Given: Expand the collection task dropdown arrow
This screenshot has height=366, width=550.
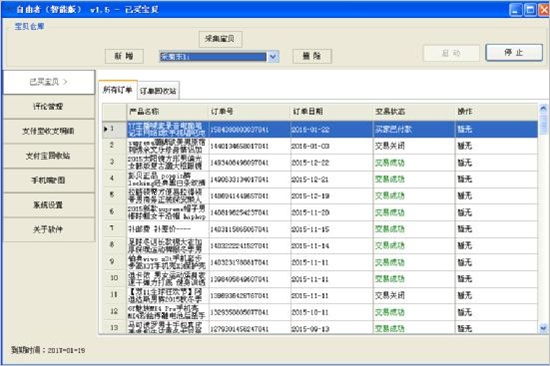Looking at the screenshot, I should pos(273,56).
